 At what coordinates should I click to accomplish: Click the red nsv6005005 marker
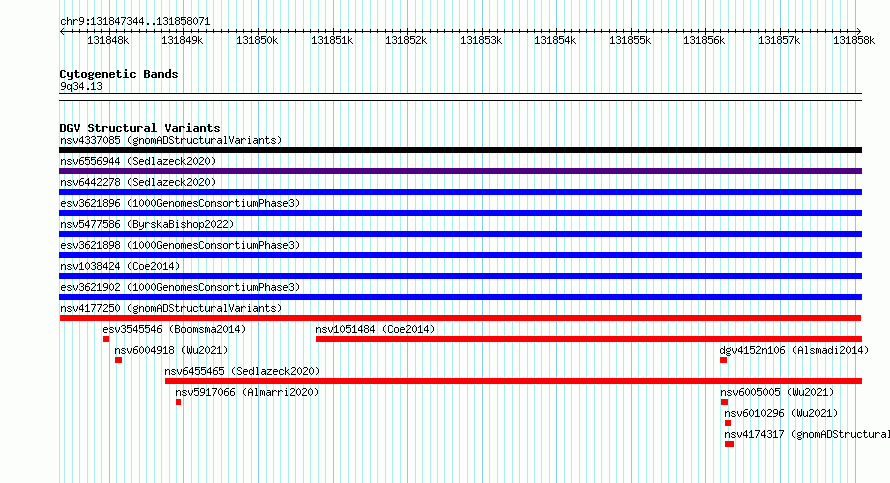coord(724,402)
